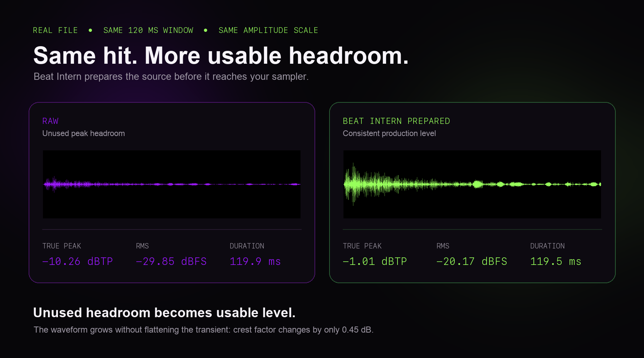The image size is (644, 358).
Task: Click 'Unused peak headroom' caption
Action: click(x=84, y=134)
